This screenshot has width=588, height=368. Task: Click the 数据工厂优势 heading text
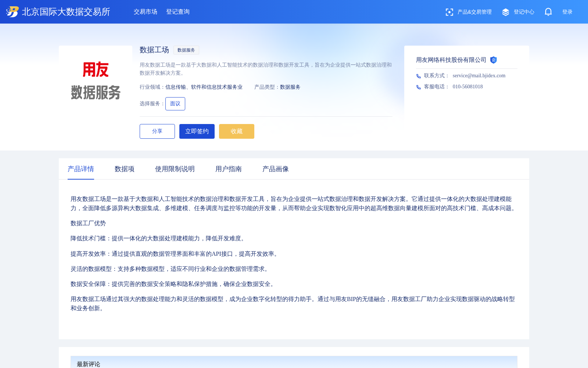pyautogui.click(x=88, y=223)
